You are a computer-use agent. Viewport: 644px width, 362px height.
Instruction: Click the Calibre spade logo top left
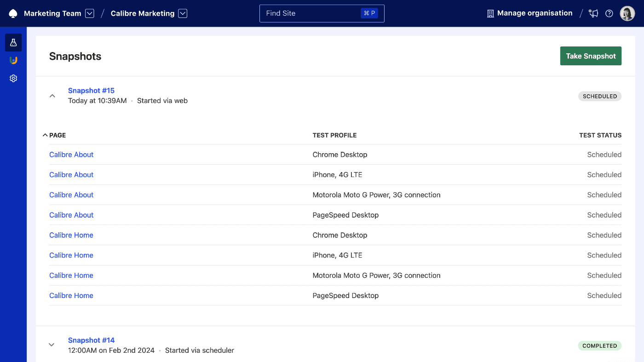click(x=12, y=13)
